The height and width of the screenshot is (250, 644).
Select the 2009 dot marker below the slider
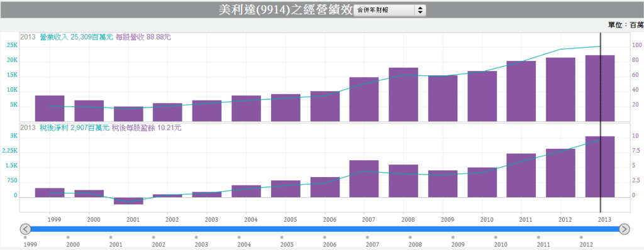point(453,237)
